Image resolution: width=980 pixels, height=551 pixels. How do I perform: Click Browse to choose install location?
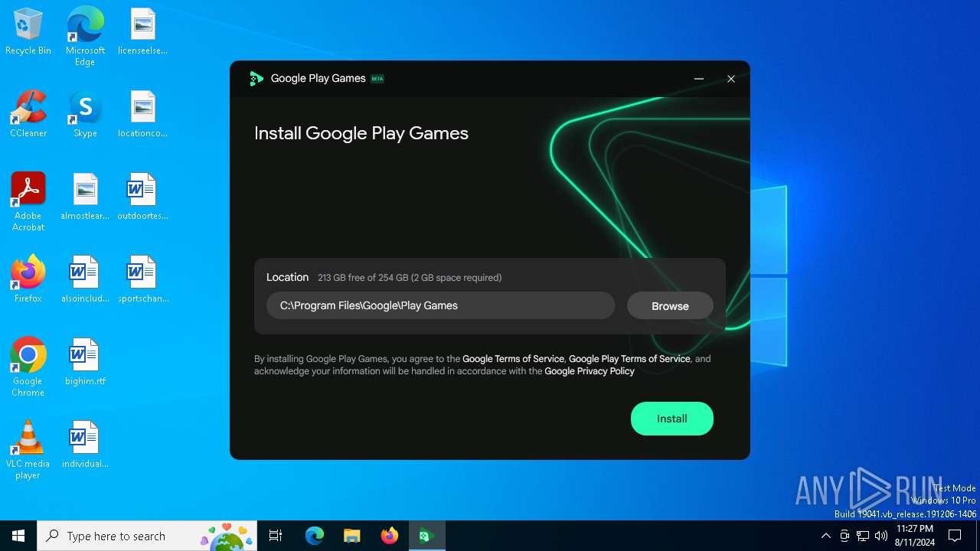click(x=670, y=306)
